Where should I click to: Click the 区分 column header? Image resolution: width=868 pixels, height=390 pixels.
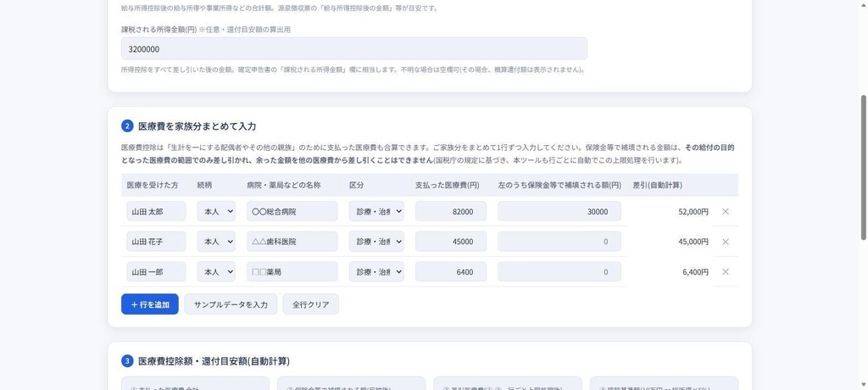(x=357, y=185)
